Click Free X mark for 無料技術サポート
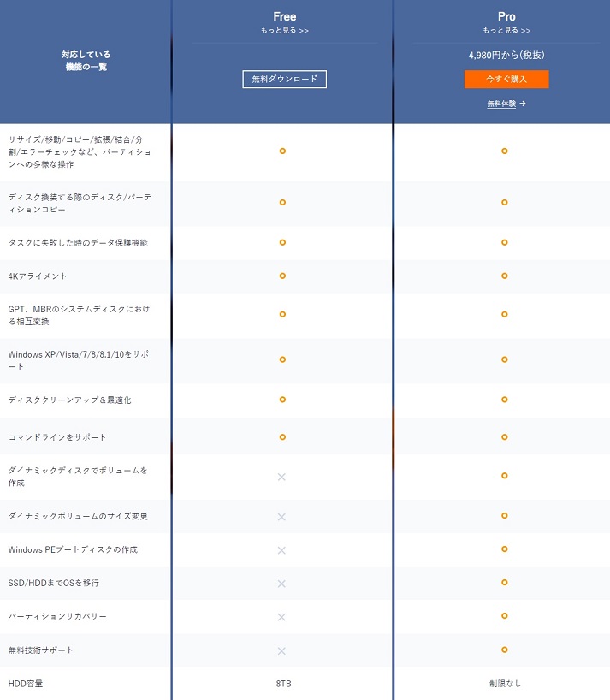This screenshot has height=700, width=610. coord(281,651)
